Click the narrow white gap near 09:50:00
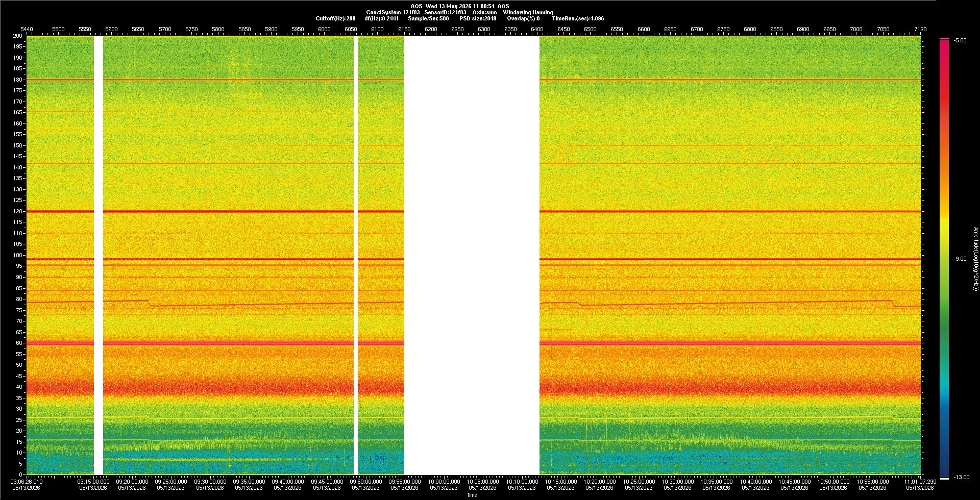 [x=356, y=255]
